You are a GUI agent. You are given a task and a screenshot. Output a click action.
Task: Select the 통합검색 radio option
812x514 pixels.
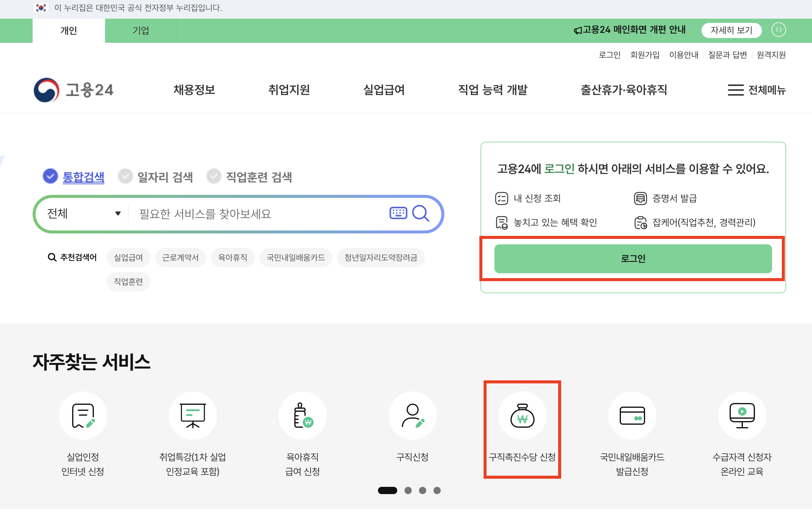[x=51, y=176]
